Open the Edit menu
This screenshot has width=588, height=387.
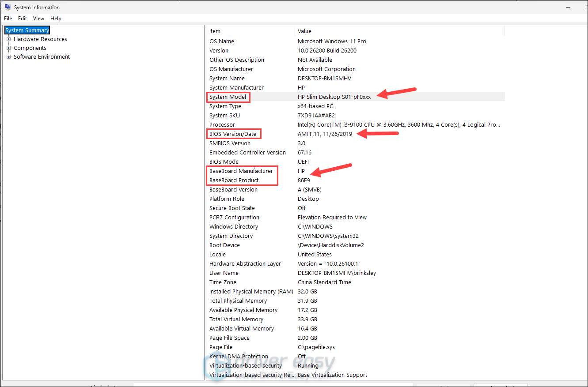(23, 19)
